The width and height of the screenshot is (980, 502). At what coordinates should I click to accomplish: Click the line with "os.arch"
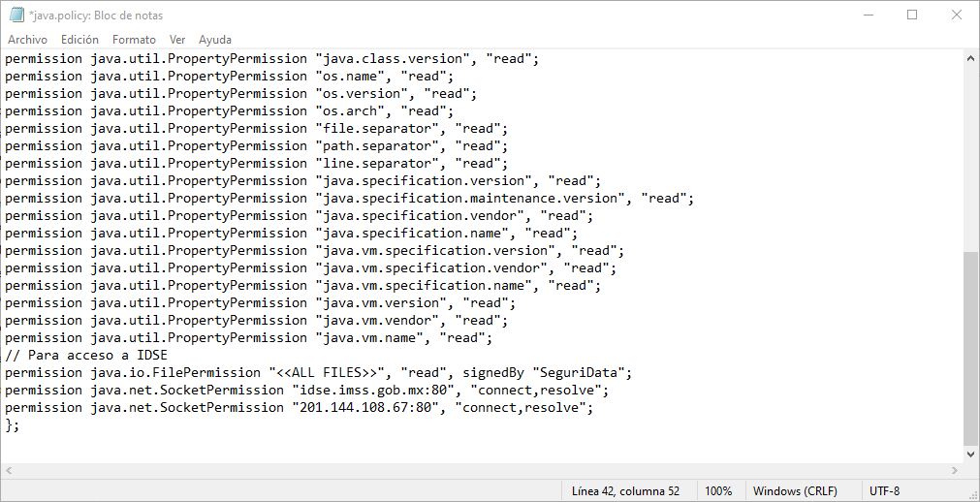230,111
